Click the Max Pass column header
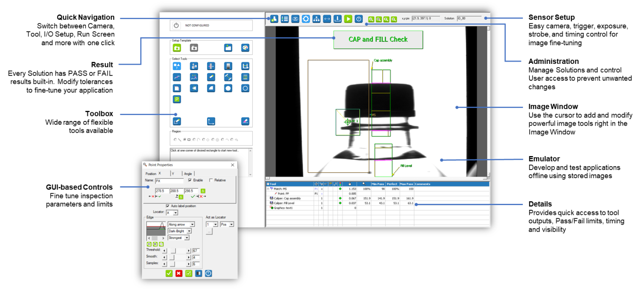This screenshot has height=291, width=644. (x=406, y=184)
